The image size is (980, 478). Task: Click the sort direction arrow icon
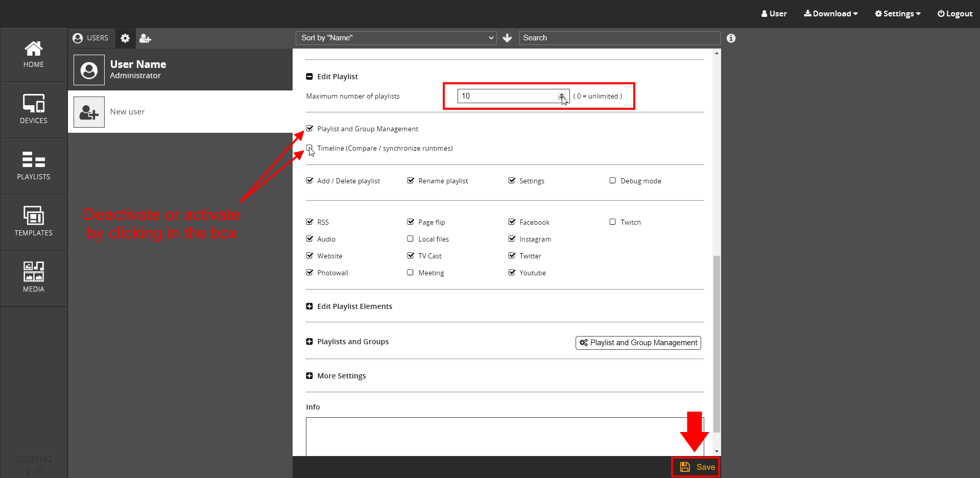click(x=507, y=38)
